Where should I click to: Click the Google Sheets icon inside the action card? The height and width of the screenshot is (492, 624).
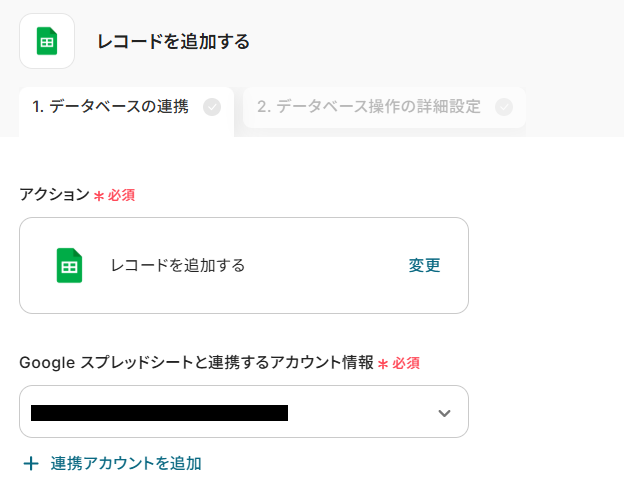(69, 266)
